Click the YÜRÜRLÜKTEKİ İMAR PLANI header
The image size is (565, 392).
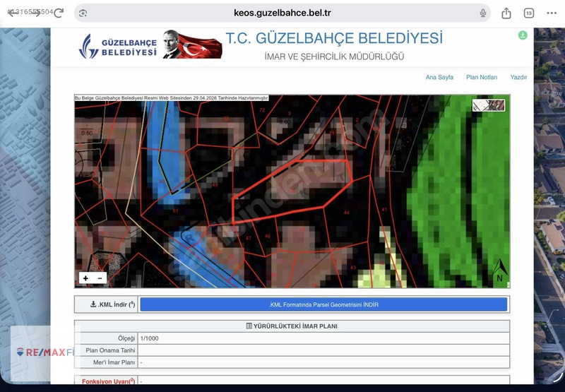pyautogui.click(x=292, y=326)
